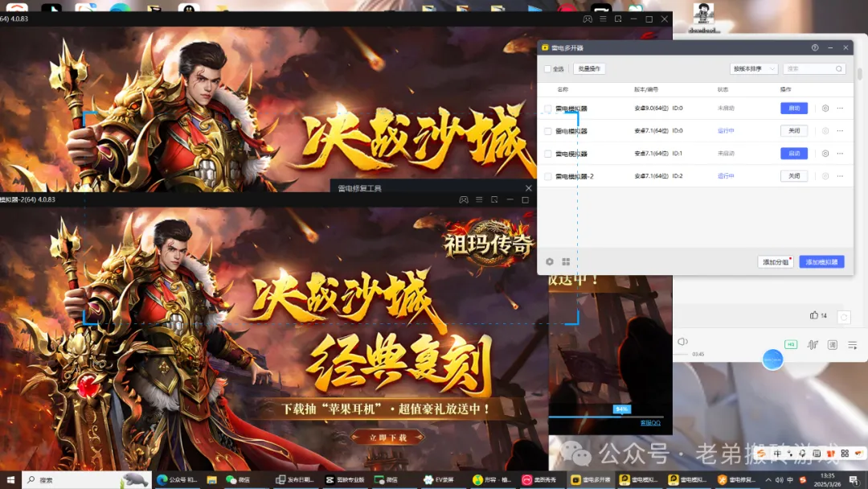Screen dimensions: 868x489
Task: Tick checkbox for 安卓7.1 ID:1 emulator row
Action: 547,154
